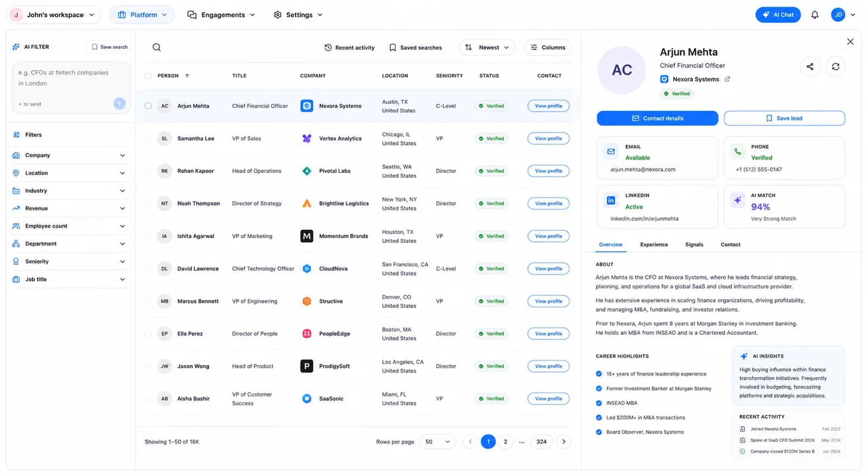The image size is (868, 476).
Task: Click the PeopleEdge company logo
Action: tap(307, 334)
